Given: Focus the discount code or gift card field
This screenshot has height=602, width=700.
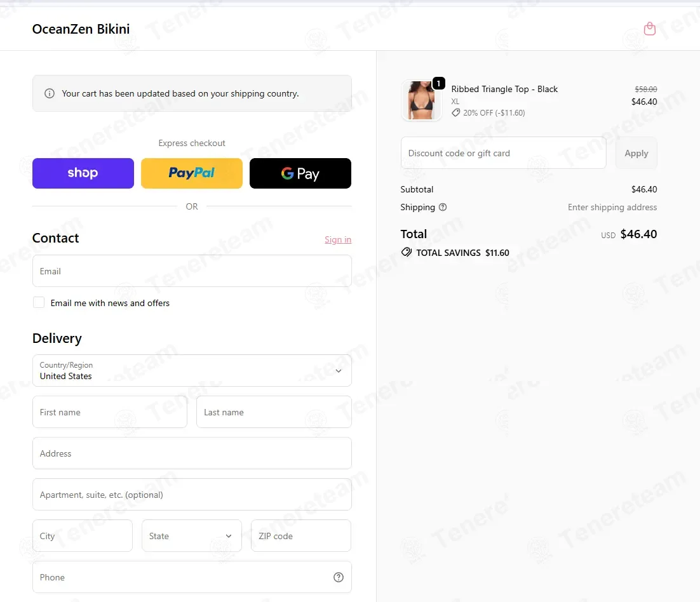Looking at the screenshot, I should click(503, 153).
